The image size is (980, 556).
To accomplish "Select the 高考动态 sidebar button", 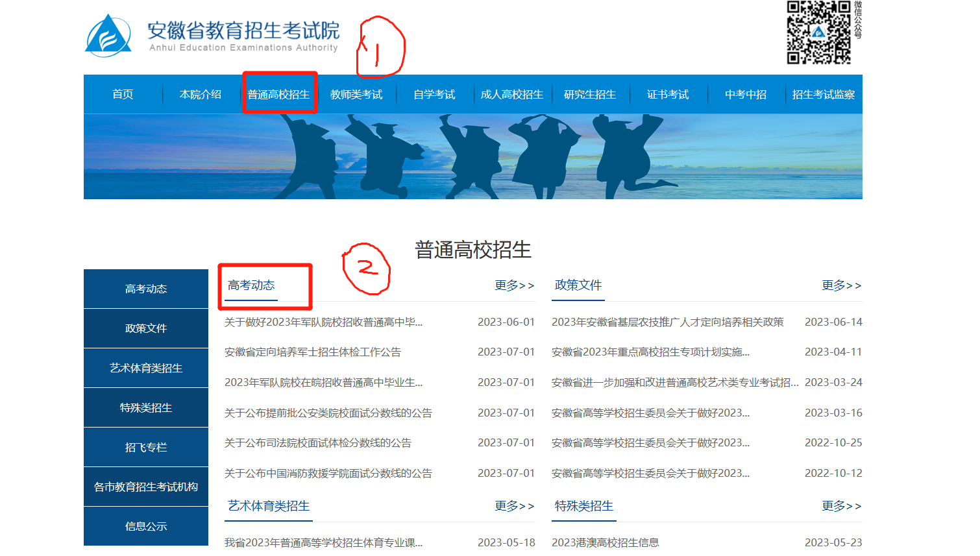I will pos(146,289).
